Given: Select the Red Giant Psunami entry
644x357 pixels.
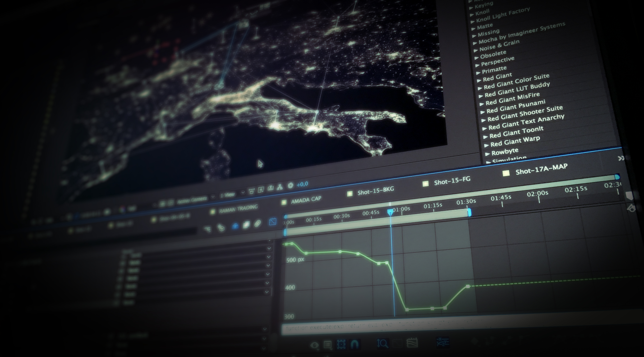Looking at the screenshot, I should (516, 106).
